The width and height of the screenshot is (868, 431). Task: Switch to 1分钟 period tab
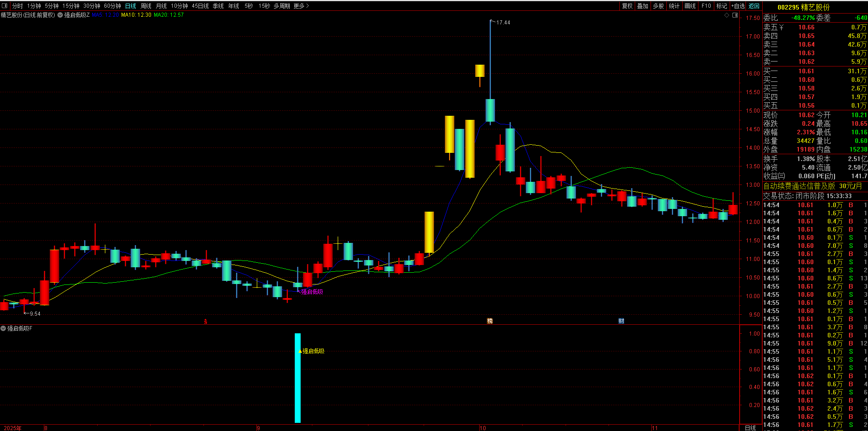click(x=34, y=6)
